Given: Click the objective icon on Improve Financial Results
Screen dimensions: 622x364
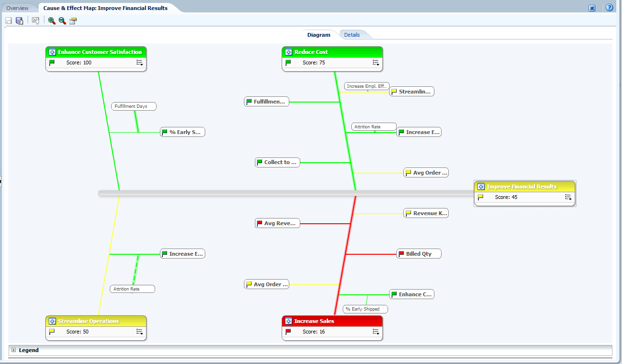Looking at the screenshot, I should [x=481, y=187].
